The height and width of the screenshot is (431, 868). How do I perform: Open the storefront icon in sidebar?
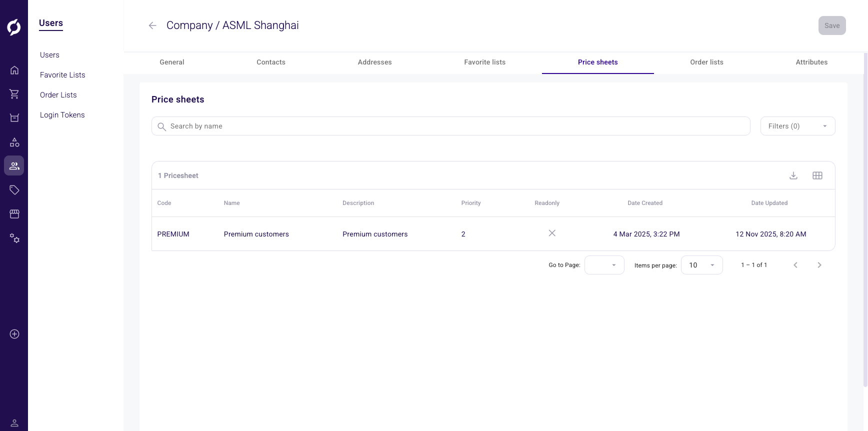click(14, 214)
